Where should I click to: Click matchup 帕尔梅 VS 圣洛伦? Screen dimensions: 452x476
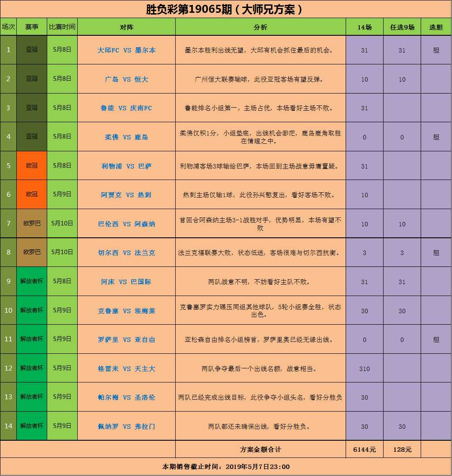[x=126, y=397]
